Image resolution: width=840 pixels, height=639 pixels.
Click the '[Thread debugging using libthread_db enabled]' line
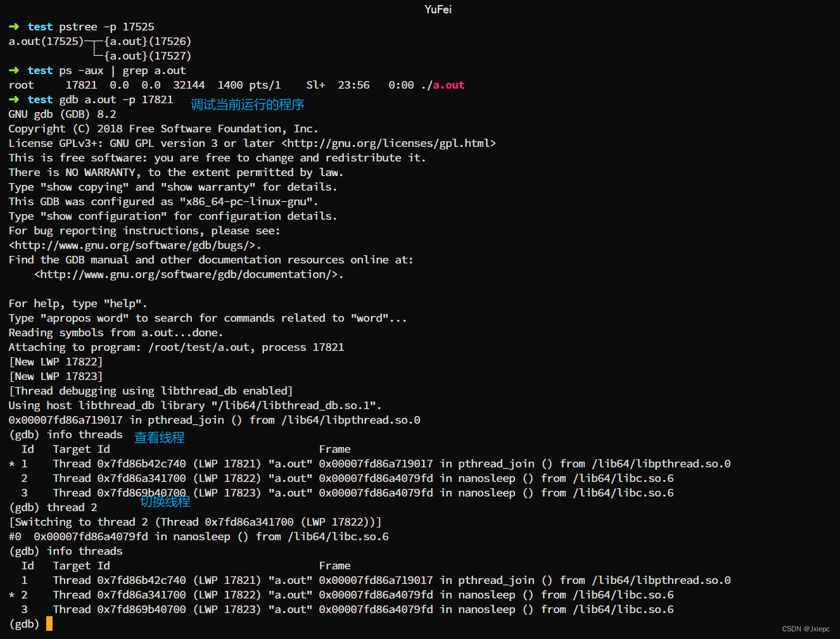tap(151, 391)
